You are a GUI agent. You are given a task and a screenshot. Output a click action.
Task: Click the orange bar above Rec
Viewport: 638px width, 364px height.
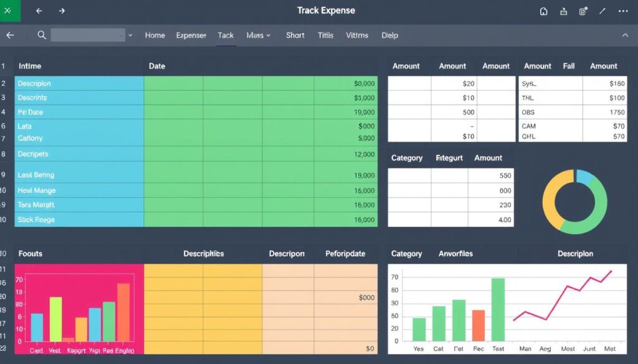click(478, 325)
